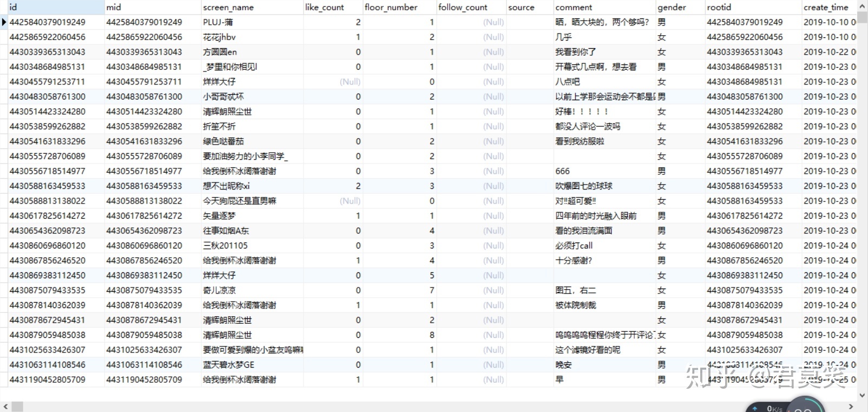Click the horizontal scrollbar right arrow

851,407
